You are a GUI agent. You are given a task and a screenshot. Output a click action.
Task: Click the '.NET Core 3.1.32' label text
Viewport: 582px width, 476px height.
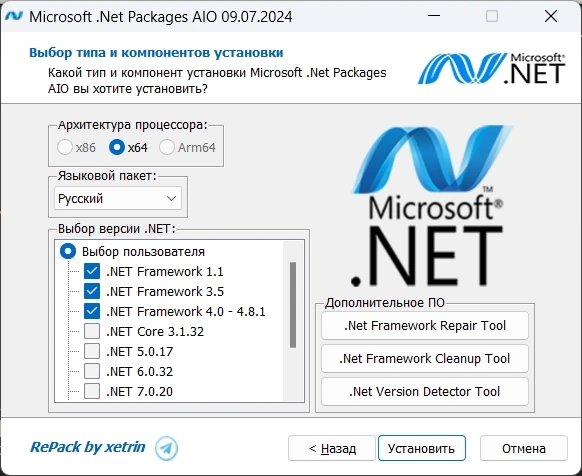pyautogui.click(x=155, y=332)
